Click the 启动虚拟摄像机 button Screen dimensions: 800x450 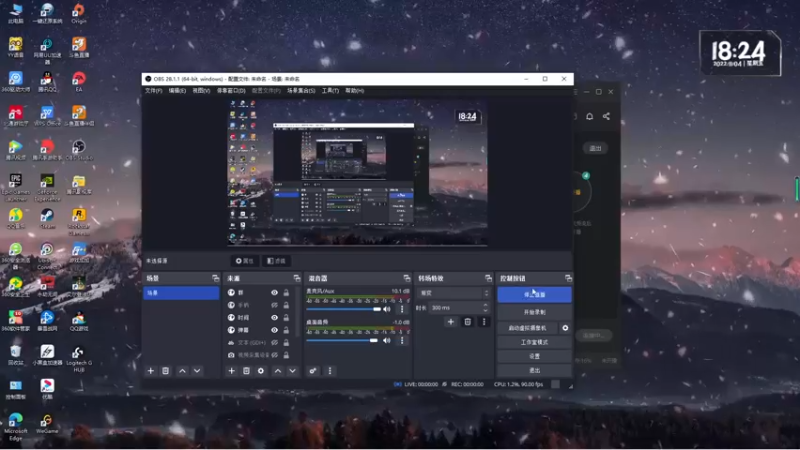(527, 328)
